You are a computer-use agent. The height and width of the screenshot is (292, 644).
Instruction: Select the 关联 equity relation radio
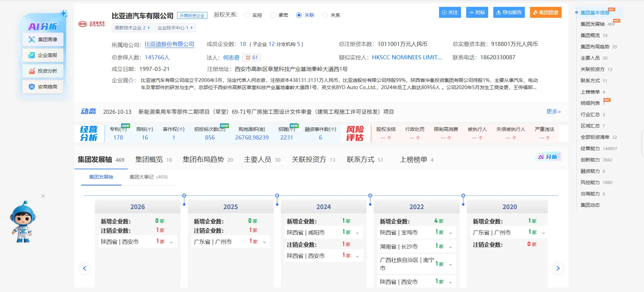[299, 15]
